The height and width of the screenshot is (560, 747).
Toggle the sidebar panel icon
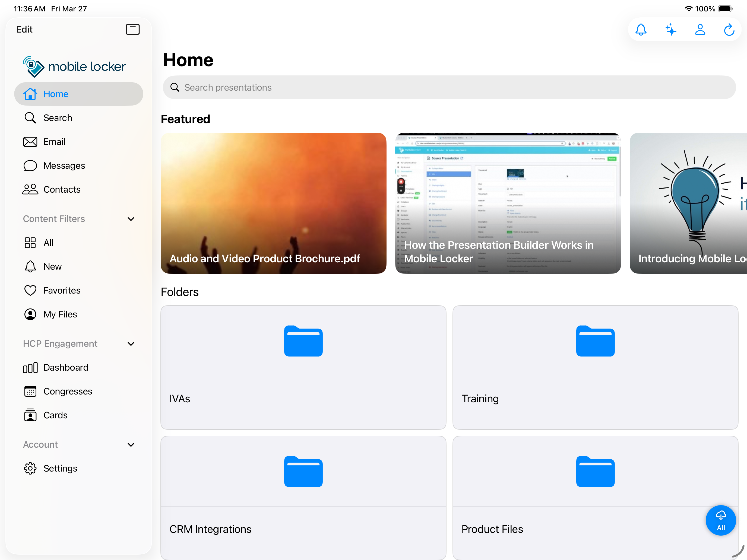click(132, 29)
